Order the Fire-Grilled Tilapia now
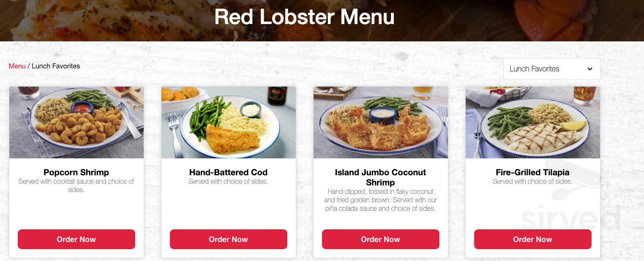Screen dimensions: 644x261 [533, 239]
